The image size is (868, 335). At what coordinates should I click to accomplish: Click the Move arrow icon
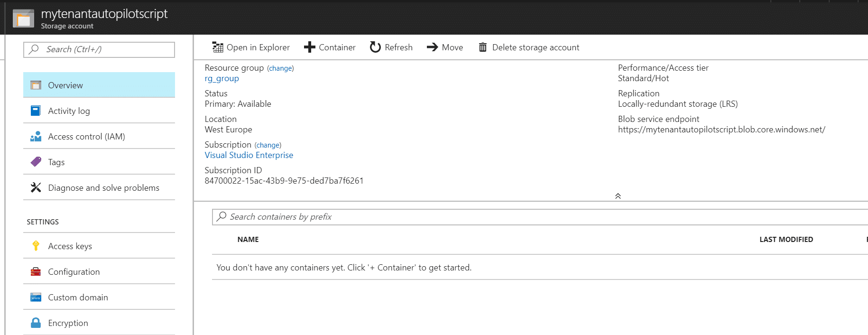[x=432, y=47]
